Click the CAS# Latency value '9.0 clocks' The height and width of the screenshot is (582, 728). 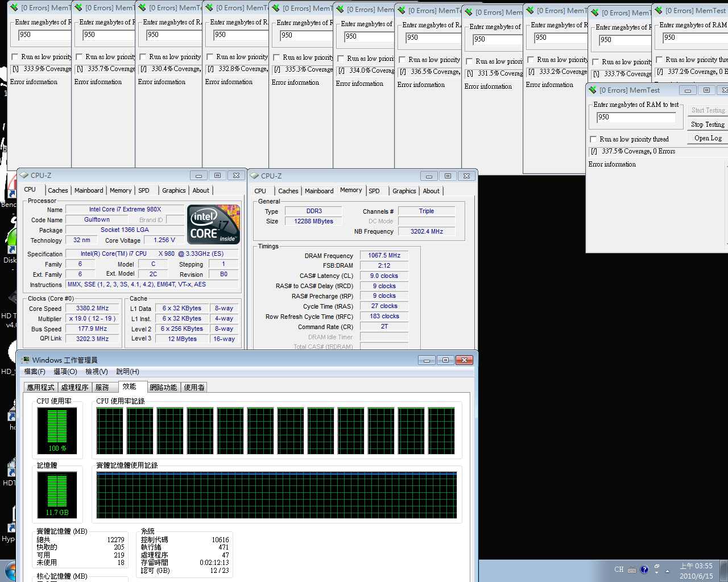[384, 276]
